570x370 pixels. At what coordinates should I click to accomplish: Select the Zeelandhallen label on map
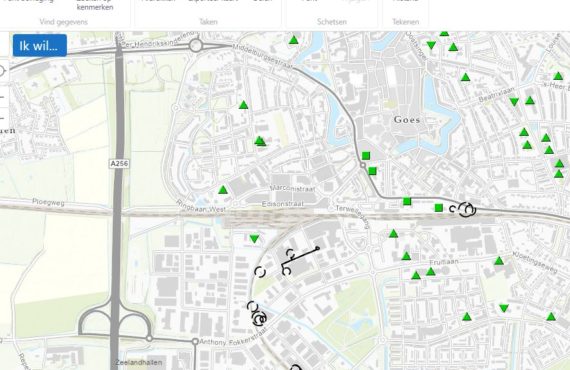tap(139, 362)
